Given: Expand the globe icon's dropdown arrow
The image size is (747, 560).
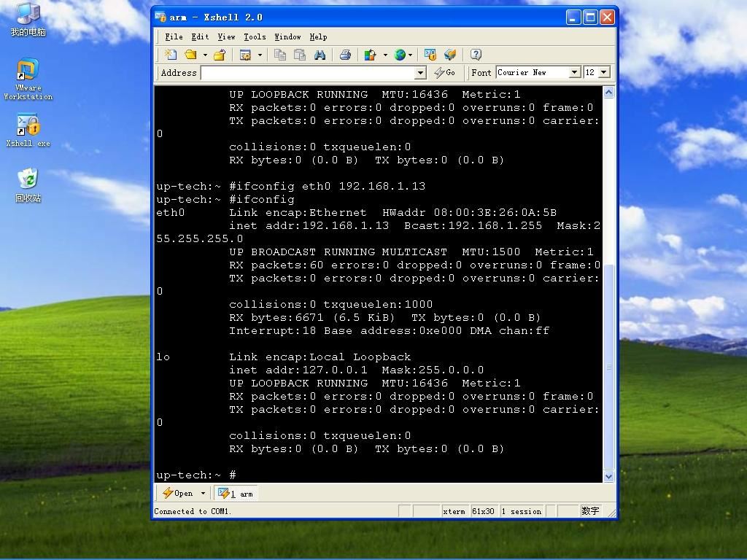Looking at the screenshot, I should 410,55.
